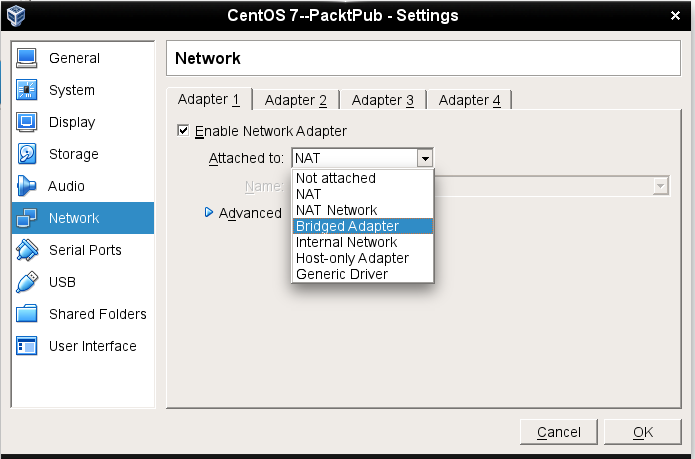This screenshot has width=695, height=459.
Task: Click the Storage disk icon
Action: coord(28,154)
